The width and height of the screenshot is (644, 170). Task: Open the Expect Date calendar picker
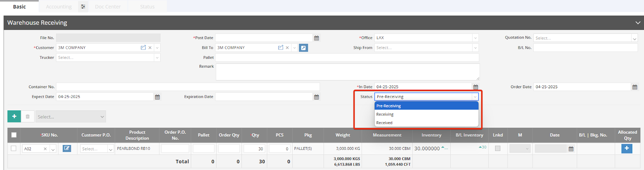click(157, 97)
